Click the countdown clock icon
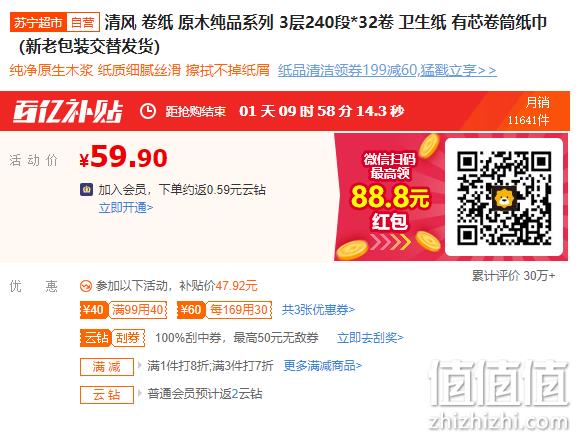 tap(148, 111)
